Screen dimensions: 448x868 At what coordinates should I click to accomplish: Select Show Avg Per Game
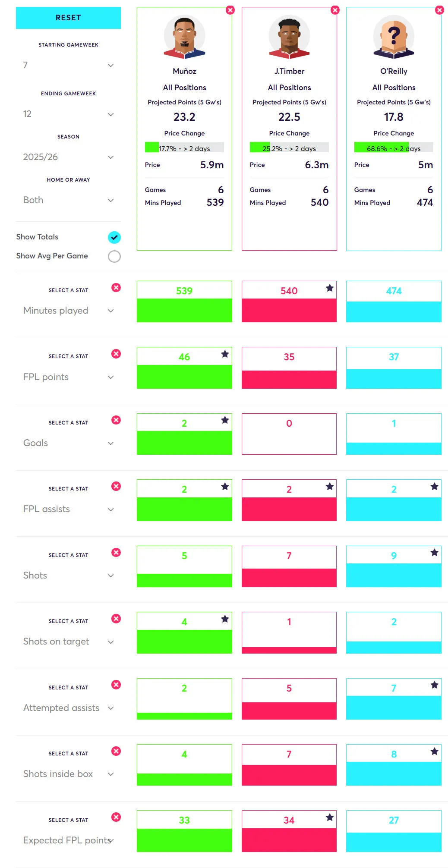114,256
